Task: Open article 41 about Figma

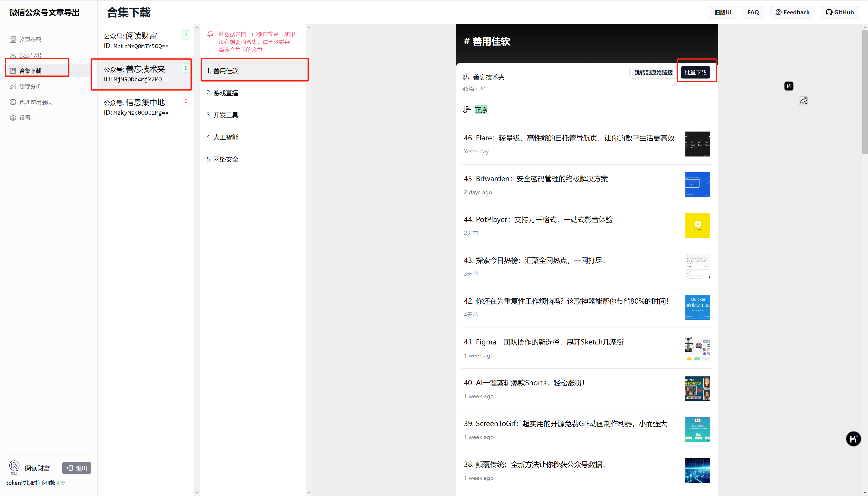Action: (x=587, y=348)
